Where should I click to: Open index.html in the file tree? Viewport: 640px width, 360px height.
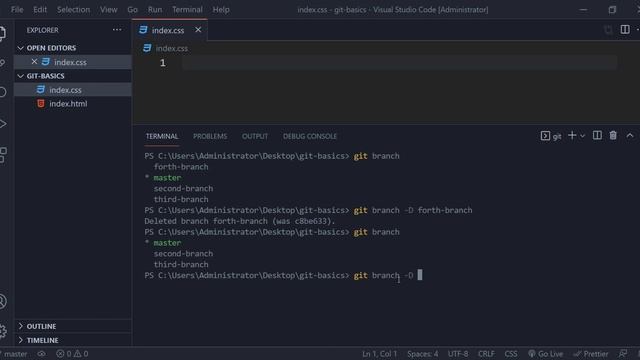pyautogui.click(x=73, y=104)
